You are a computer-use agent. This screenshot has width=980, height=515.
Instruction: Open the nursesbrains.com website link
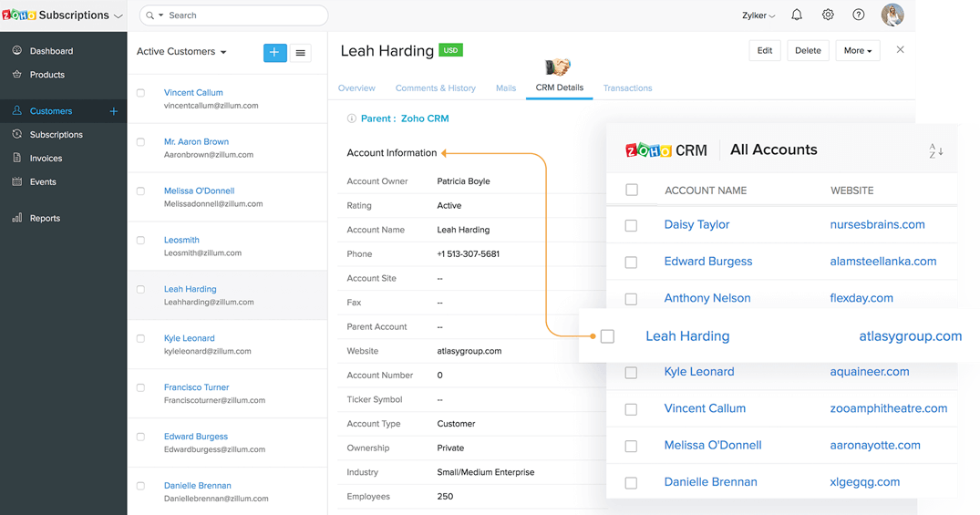tap(877, 225)
